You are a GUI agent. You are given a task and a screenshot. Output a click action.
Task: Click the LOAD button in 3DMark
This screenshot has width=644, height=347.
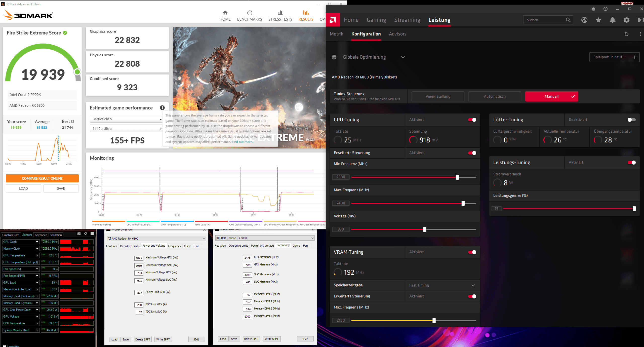(23, 188)
